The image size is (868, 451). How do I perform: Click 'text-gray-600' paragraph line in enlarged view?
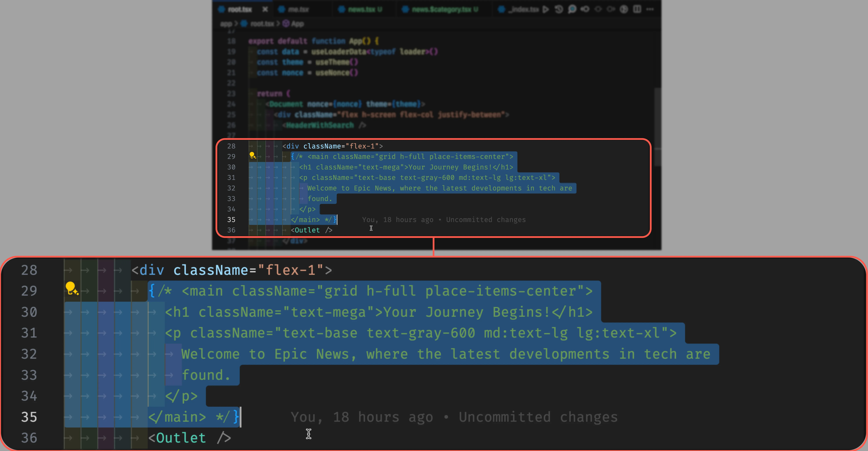coord(421,333)
